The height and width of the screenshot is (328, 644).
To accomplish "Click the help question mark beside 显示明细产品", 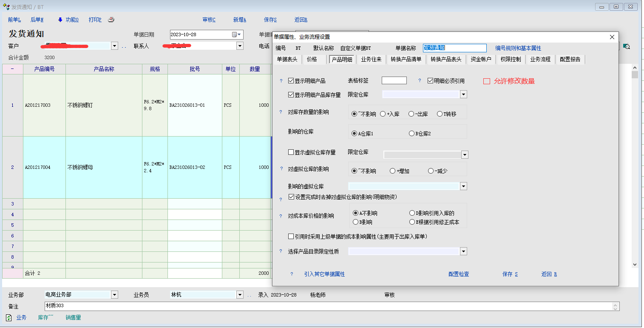I will (281, 81).
